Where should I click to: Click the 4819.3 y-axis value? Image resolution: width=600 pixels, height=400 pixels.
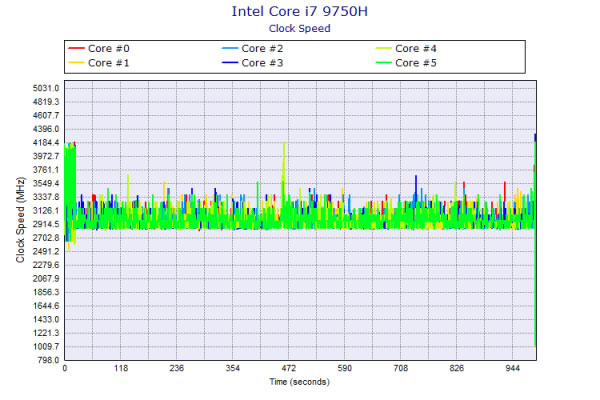46,102
